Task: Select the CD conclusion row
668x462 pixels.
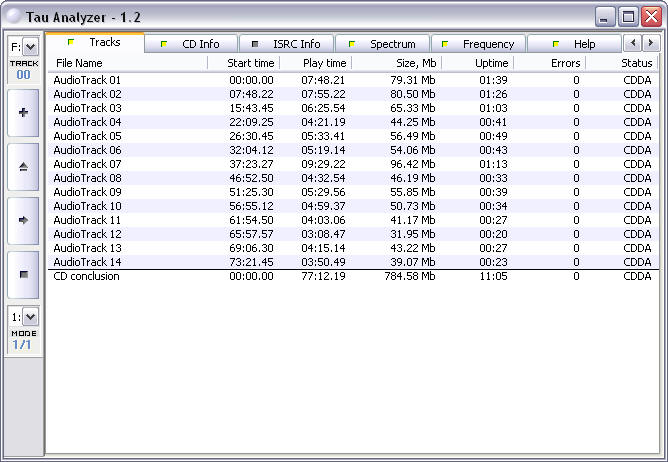Action: coord(353,276)
